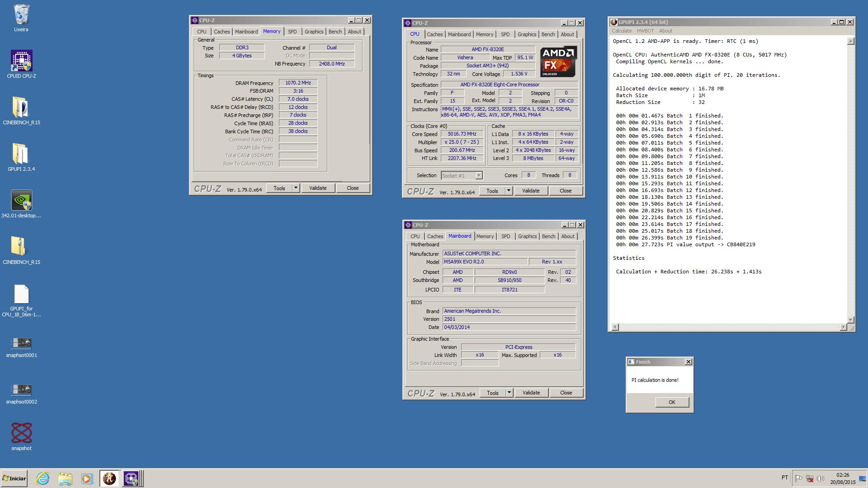Click the M5A99X EVO R2.0 model field

pyautogui.click(x=485, y=262)
